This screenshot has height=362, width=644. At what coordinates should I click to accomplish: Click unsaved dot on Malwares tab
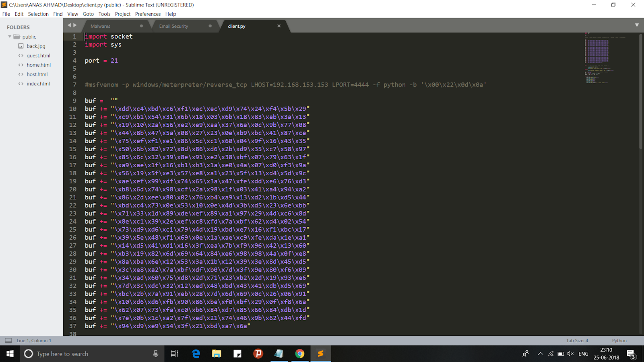(x=141, y=26)
